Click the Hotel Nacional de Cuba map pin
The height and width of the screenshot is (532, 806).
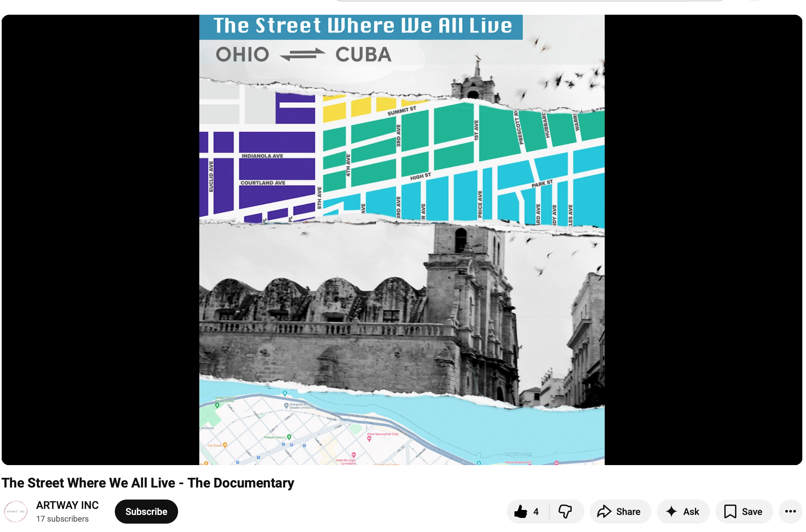tap(369, 439)
